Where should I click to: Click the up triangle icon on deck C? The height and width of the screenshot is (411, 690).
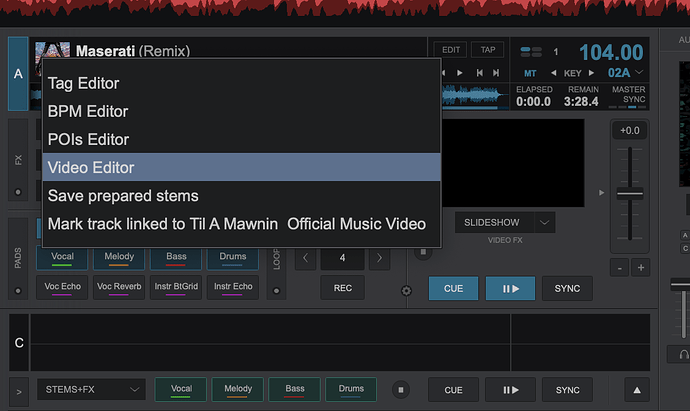coord(637,390)
